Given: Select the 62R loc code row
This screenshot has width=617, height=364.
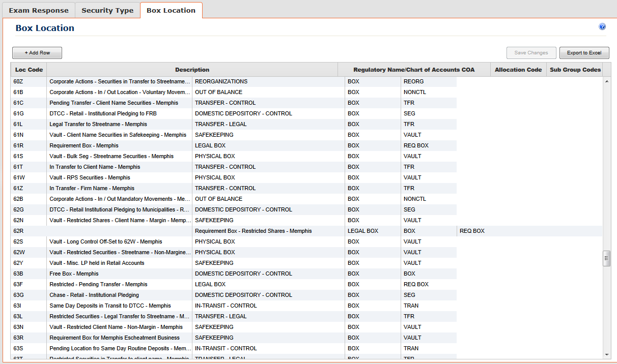Looking at the screenshot, I should [x=306, y=231].
